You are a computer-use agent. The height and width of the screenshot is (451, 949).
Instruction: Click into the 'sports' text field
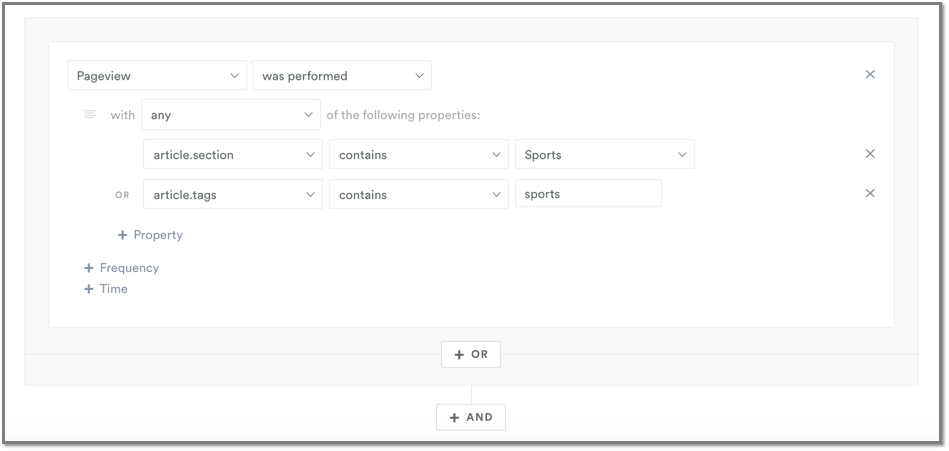coord(588,193)
